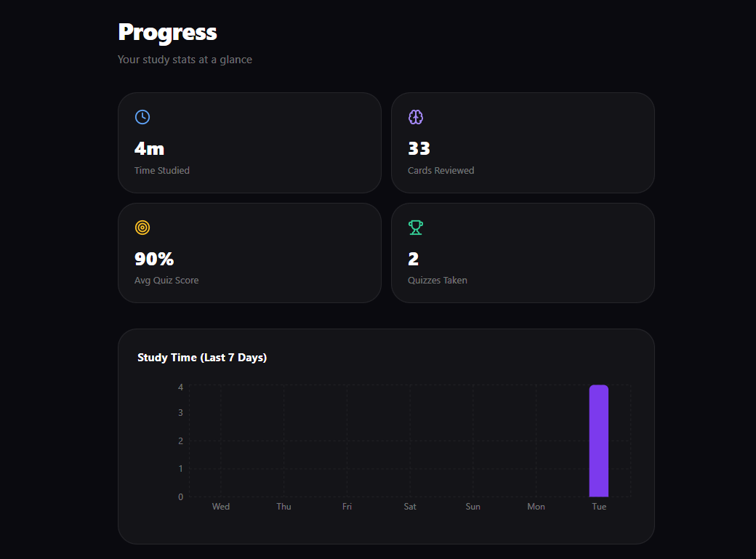This screenshot has height=559, width=756.
Task: Click the 33 cards reviewed number
Action: pos(419,148)
